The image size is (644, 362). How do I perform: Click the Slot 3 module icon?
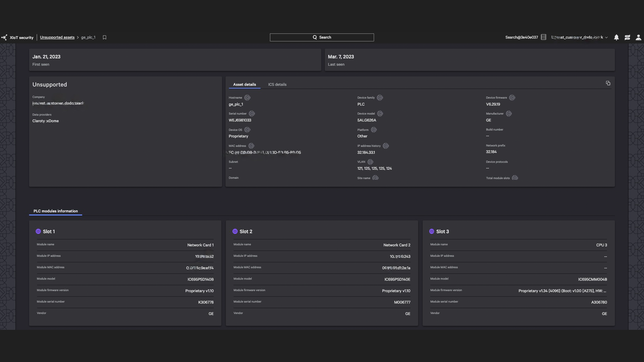click(431, 231)
